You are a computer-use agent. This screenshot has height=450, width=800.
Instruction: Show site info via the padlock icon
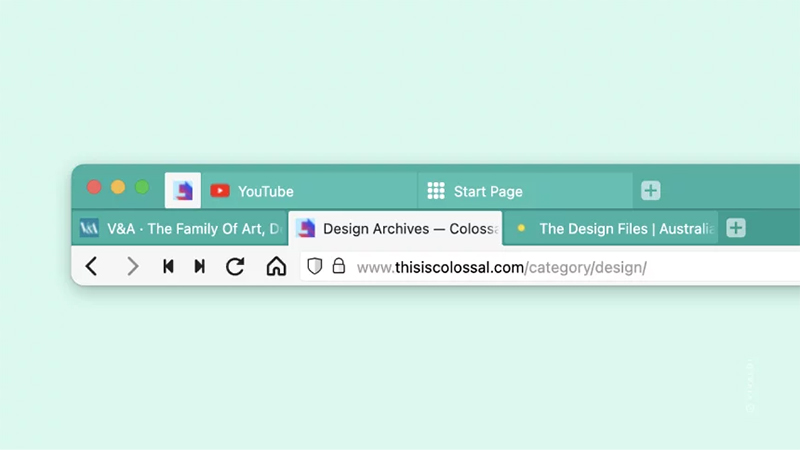tap(339, 266)
